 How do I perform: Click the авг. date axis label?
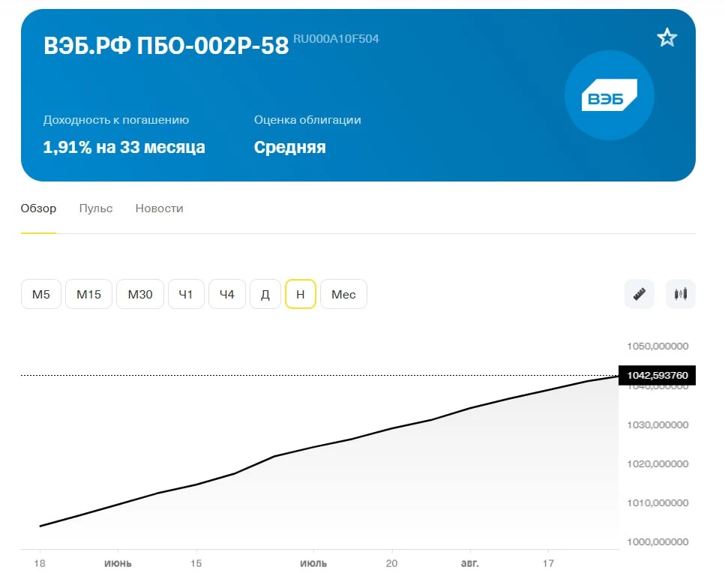point(470,563)
